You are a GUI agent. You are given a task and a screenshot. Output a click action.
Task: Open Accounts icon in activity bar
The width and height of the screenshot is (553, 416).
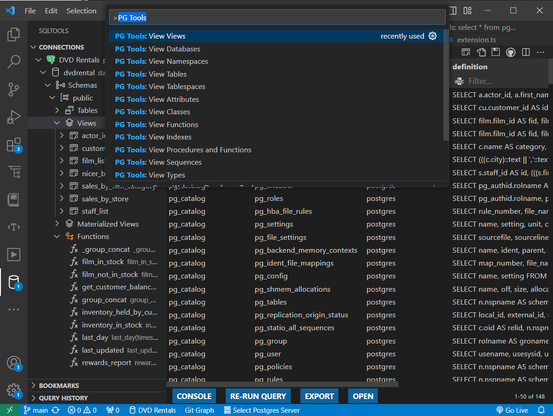(x=14, y=363)
